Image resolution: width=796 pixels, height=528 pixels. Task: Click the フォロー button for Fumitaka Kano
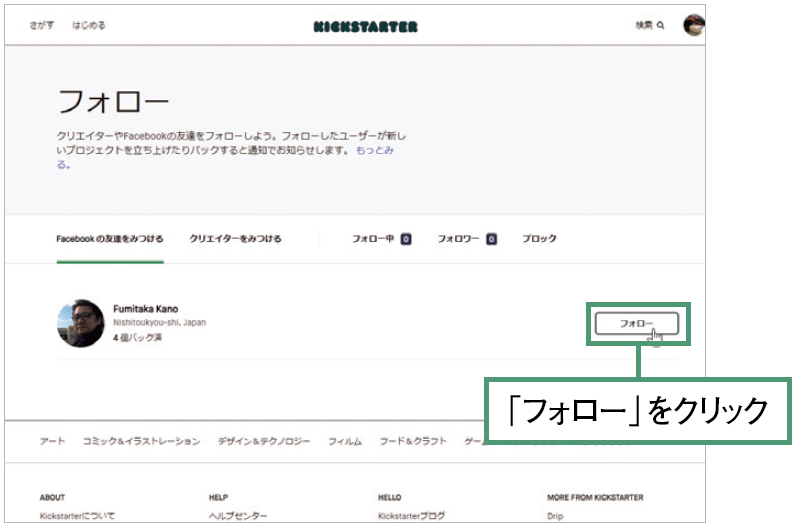[637, 323]
